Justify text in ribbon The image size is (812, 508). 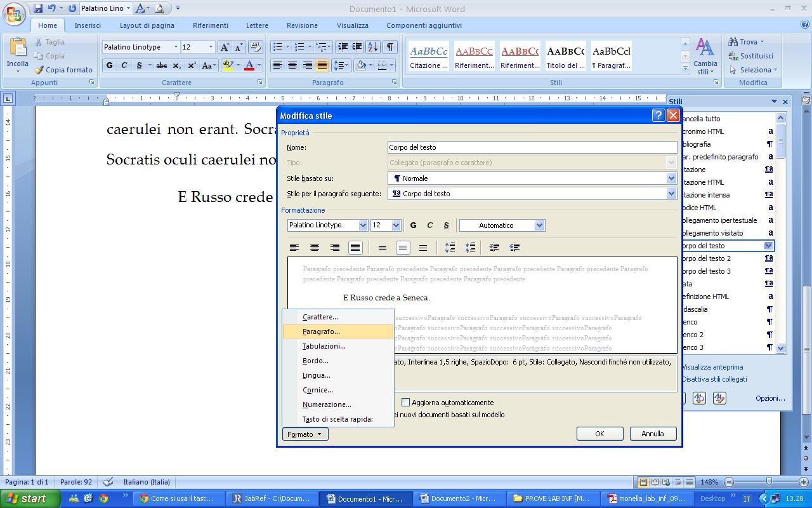click(322, 65)
